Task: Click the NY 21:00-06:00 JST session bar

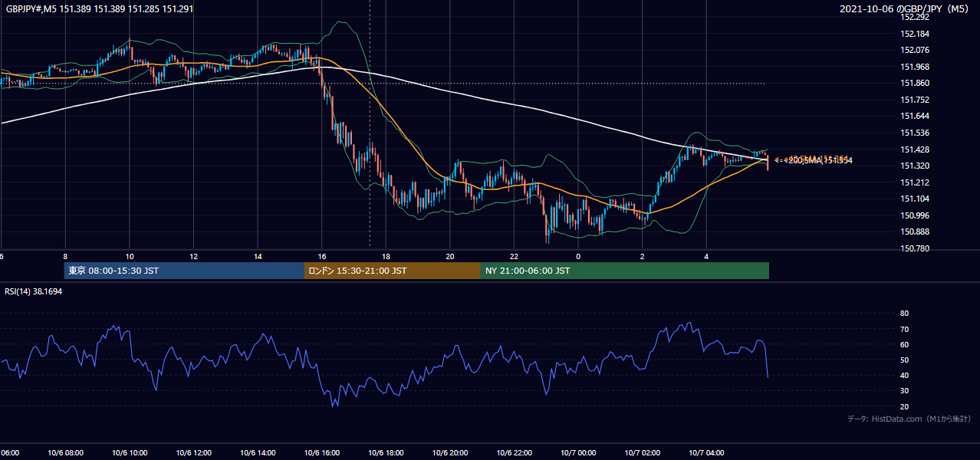Action: tap(625, 271)
